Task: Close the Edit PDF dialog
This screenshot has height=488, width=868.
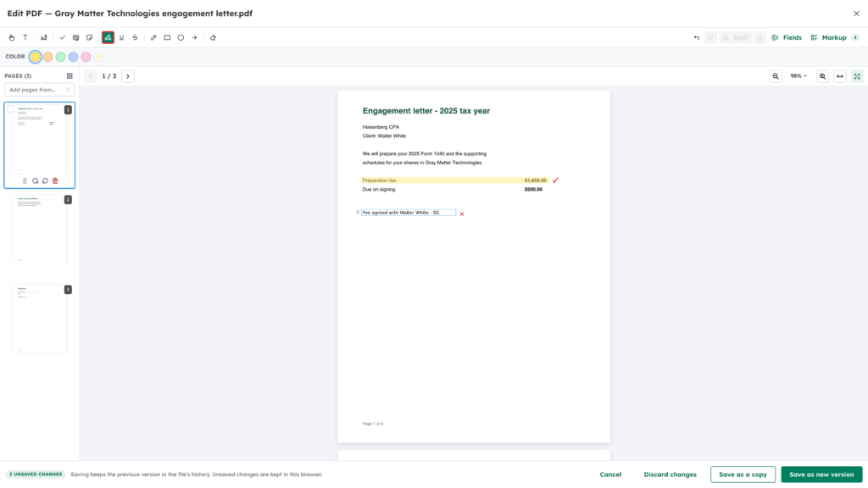Action: click(x=856, y=14)
